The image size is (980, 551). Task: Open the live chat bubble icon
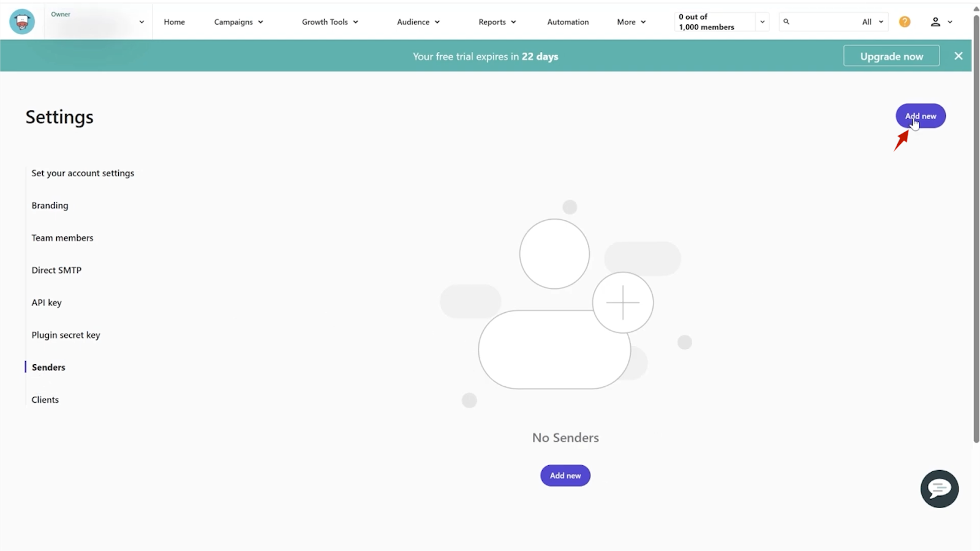[x=939, y=489]
